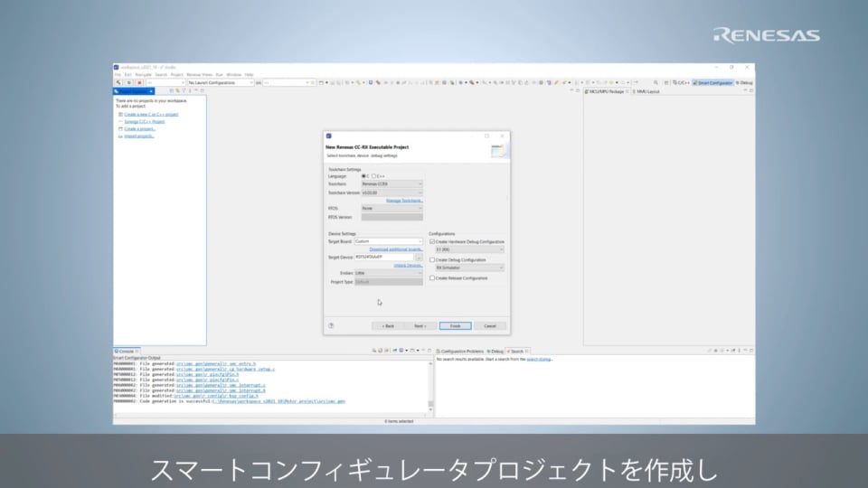Click the Target Device browse button
The width and height of the screenshot is (868, 488).
pyautogui.click(x=419, y=258)
